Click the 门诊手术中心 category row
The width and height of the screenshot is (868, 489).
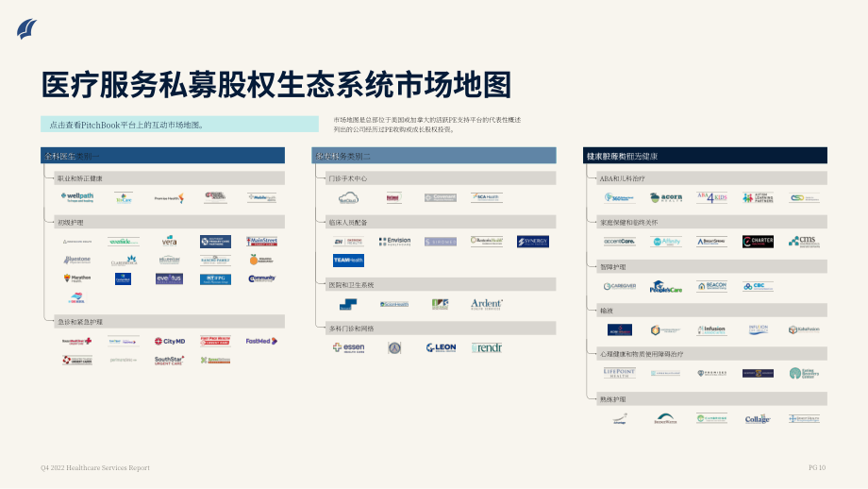click(x=442, y=178)
